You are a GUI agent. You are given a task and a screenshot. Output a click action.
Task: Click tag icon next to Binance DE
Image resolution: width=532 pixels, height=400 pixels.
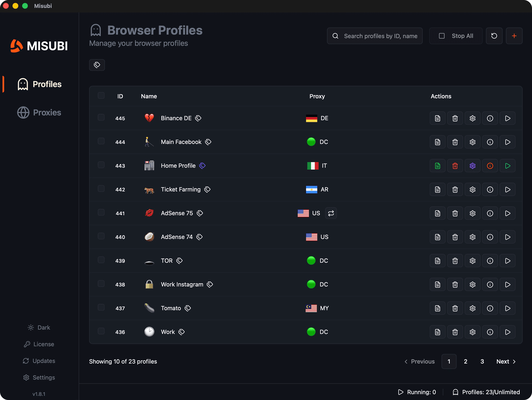[198, 118]
